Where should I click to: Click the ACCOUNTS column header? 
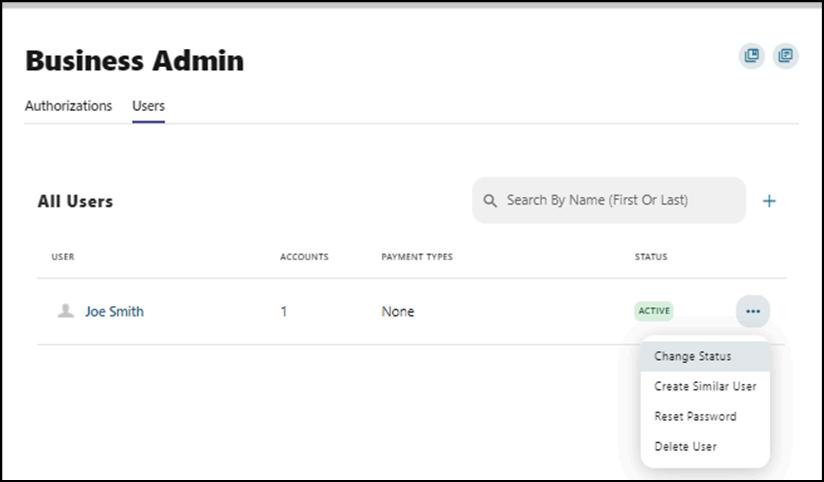point(304,257)
